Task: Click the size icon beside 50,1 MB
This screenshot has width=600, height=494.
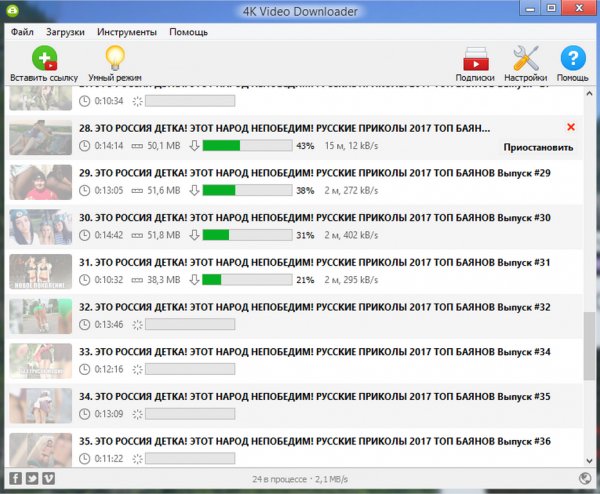Action: (137, 146)
